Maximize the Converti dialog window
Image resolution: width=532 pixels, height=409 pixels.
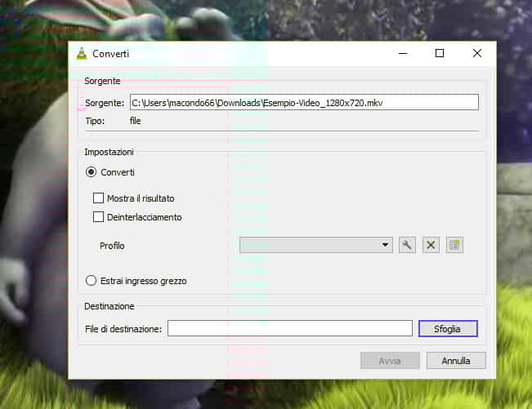(x=440, y=54)
